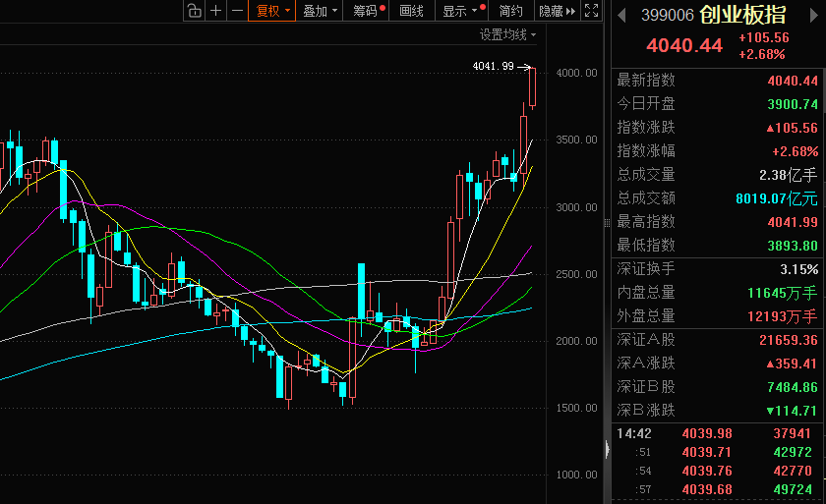This screenshot has height=504, width=826.
Task: Click the 深证B股 value 7484.86
Action: [793, 388]
